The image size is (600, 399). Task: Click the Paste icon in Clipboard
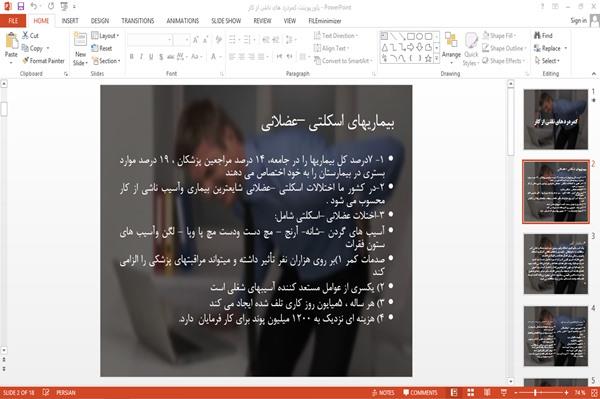11,41
